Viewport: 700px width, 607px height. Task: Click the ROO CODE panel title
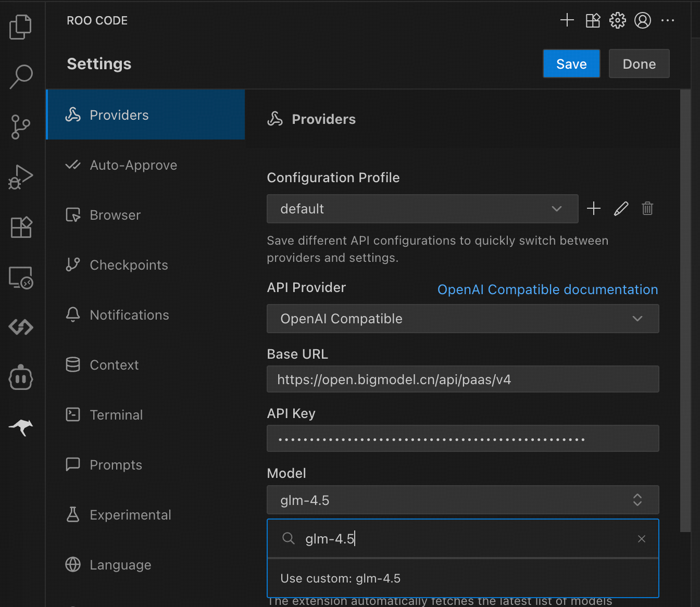(x=97, y=20)
